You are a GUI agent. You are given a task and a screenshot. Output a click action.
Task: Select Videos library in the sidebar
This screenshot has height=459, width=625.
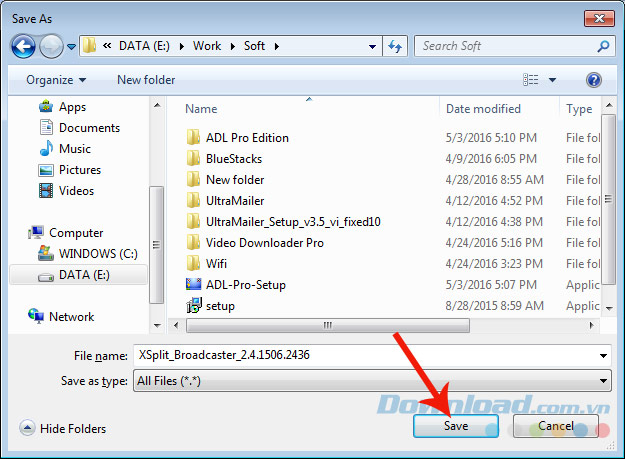76,191
